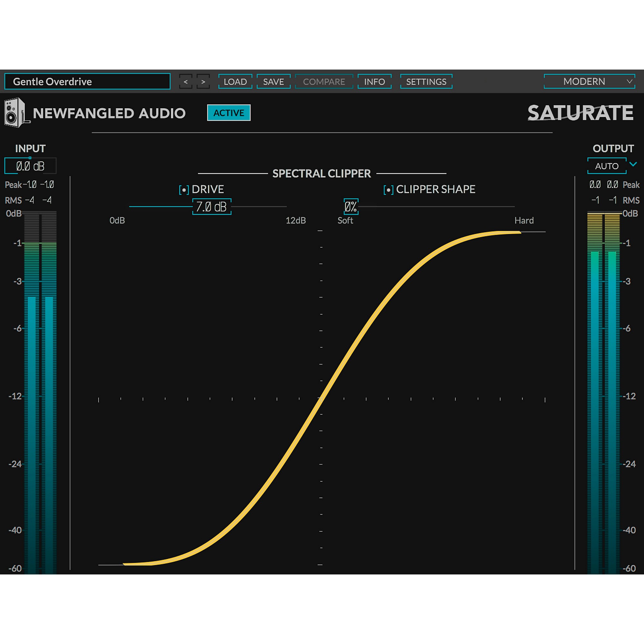Screen dimensions: 644x644
Task: Click the 12dB label under Drive slider
Action: click(296, 220)
